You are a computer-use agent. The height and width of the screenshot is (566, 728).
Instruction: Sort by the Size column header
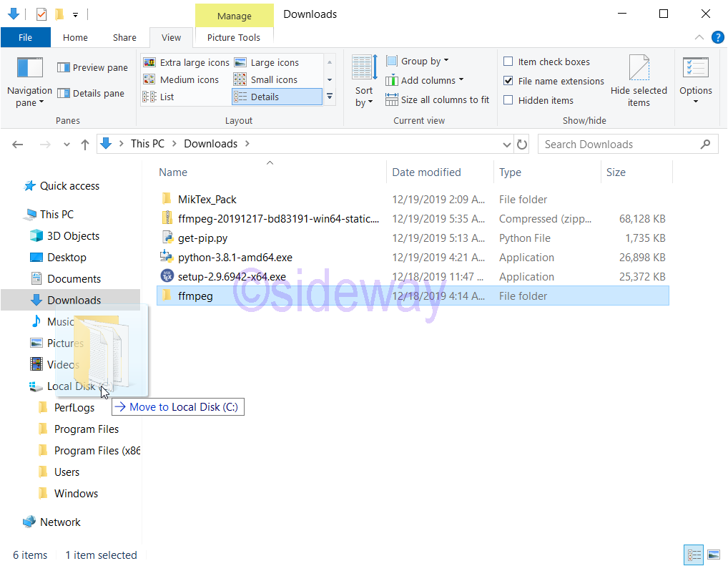[x=636, y=172]
